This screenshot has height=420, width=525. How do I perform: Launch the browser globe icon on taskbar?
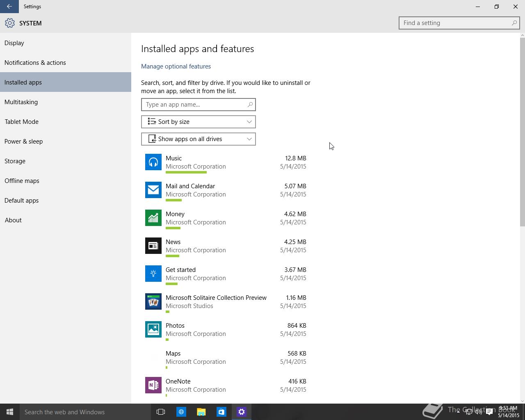pyautogui.click(x=181, y=412)
